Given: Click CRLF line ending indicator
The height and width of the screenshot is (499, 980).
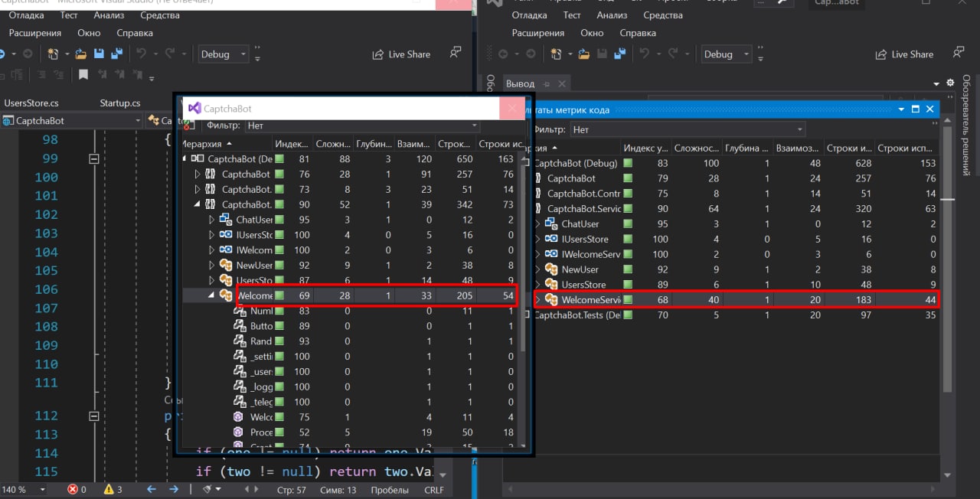Looking at the screenshot, I should tap(433, 490).
